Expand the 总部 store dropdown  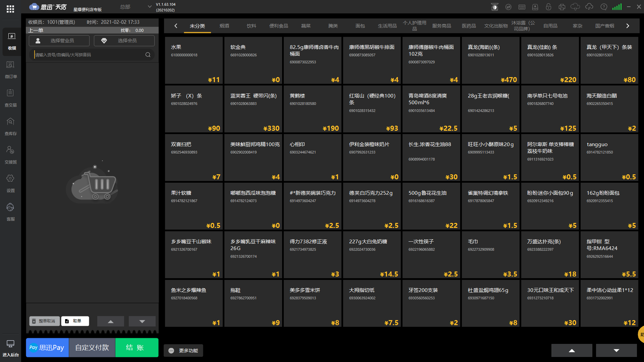click(x=136, y=7)
